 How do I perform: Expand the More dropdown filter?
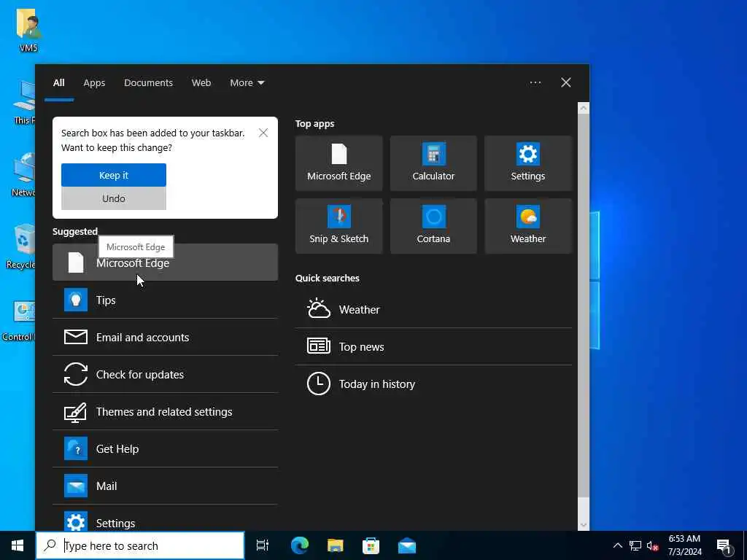[247, 83]
